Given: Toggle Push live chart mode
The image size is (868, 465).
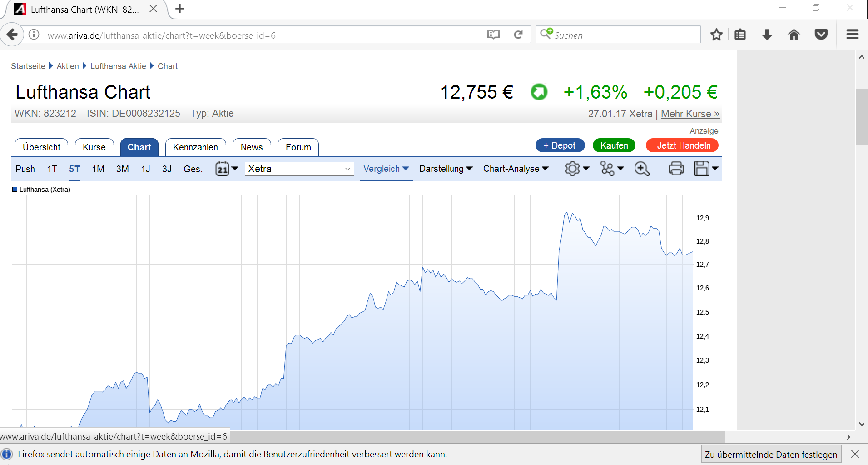Looking at the screenshot, I should click(25, 169).
